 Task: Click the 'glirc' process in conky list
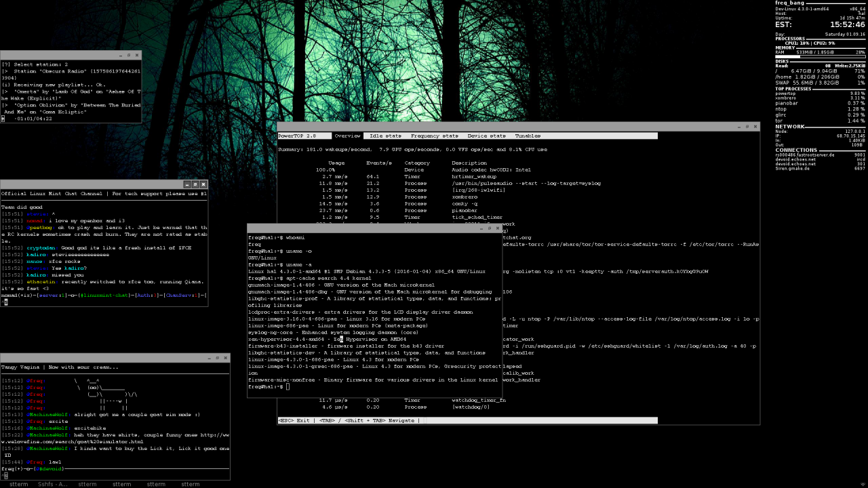click(781, 115)
